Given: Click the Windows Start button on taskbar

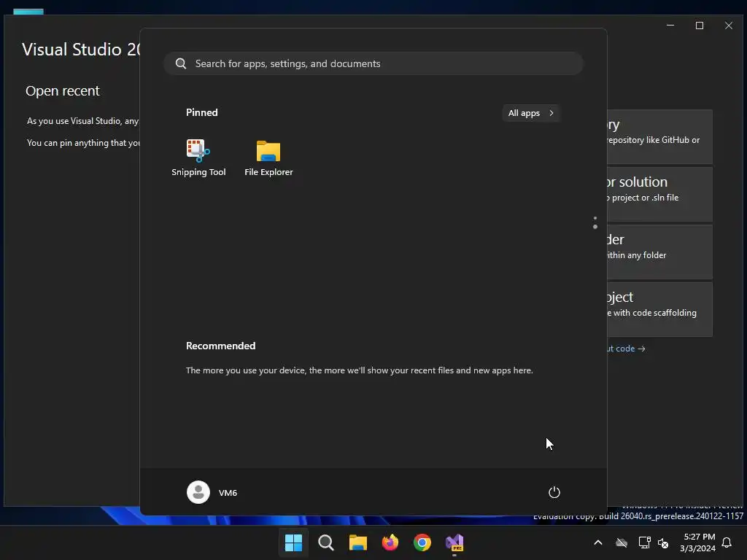Looking at the screenshot, I should coord(293,542).
